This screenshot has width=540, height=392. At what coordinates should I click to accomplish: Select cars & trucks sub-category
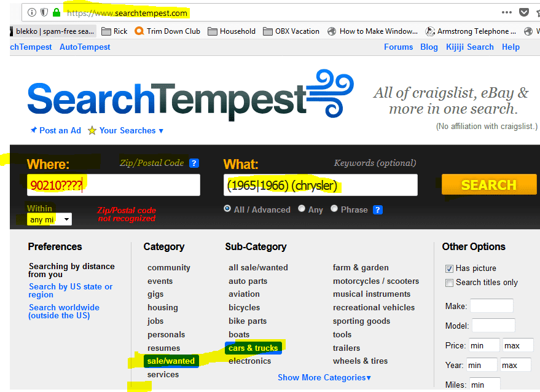pos(253,348)
